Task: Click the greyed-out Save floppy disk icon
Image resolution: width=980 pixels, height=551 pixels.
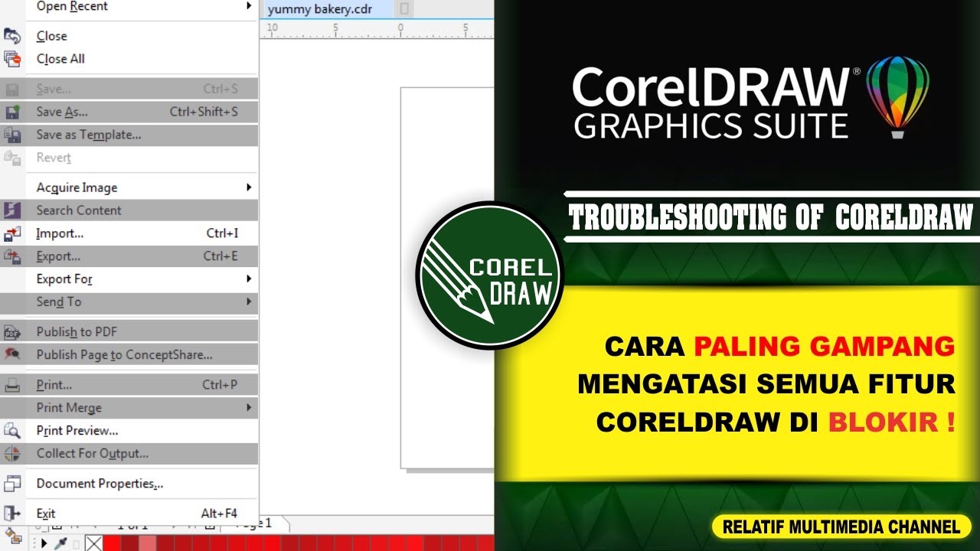Action: pyautogui.click(x=12, y=90)
